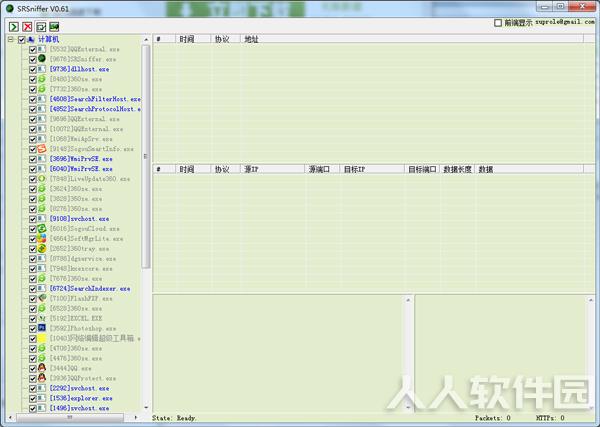Click 数据长度 column header

point(457,169)
